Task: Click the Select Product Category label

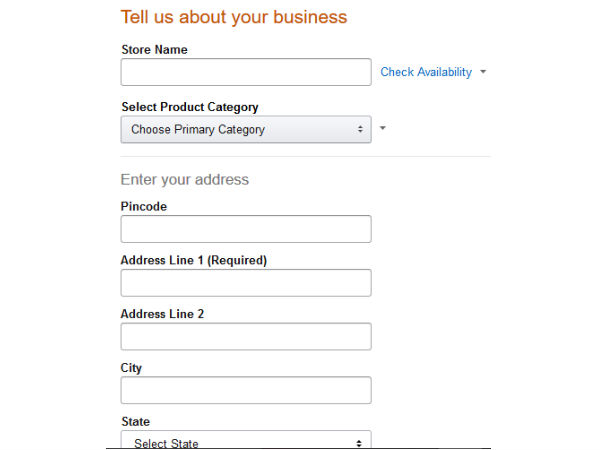Action: [x=190, y=107]
